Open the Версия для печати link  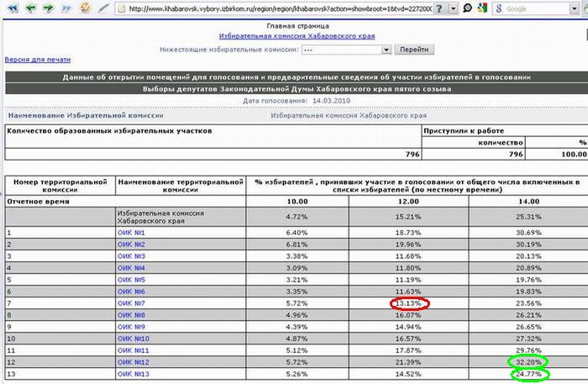pyautogui.click(x=38, y=60)
